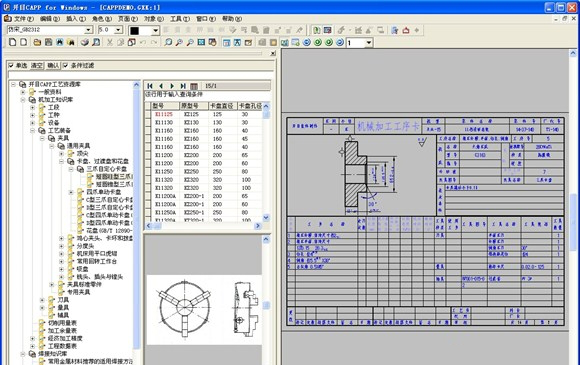Click the 清空 button
Screen dimensions: 580x379
(37, 65)
